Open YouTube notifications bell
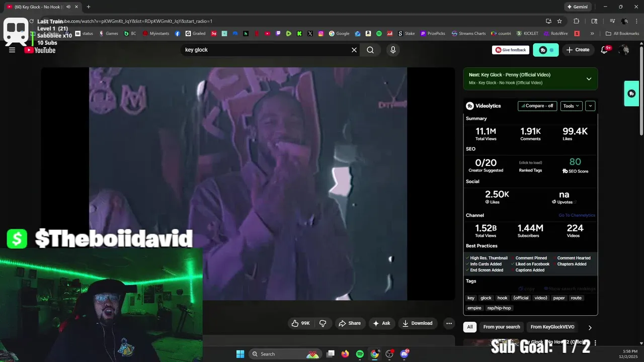Viewport: 644px width, 362px height. (x=605, y=50)
